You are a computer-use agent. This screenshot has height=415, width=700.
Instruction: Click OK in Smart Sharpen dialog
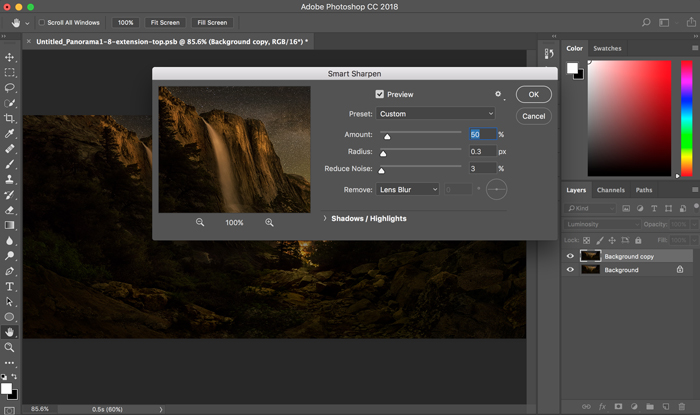tap(533, 94)
